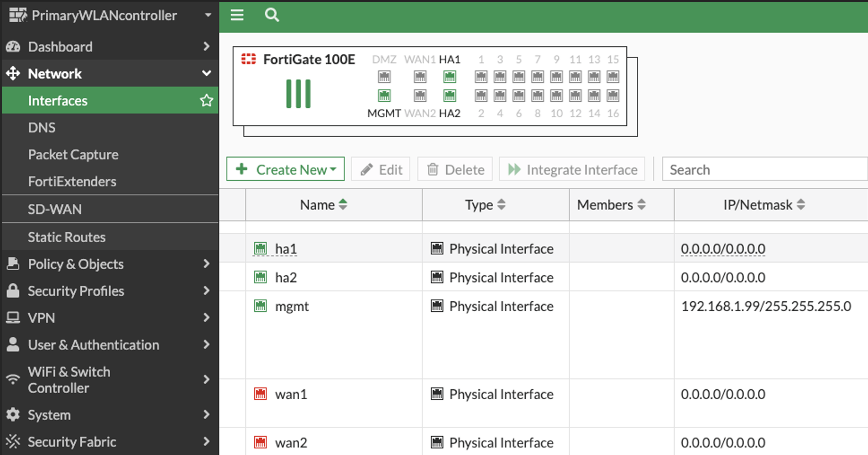Viewport: 868px width, 455px height.
Task: Expand the Policy & Objects menu
Action: point(111,264)
